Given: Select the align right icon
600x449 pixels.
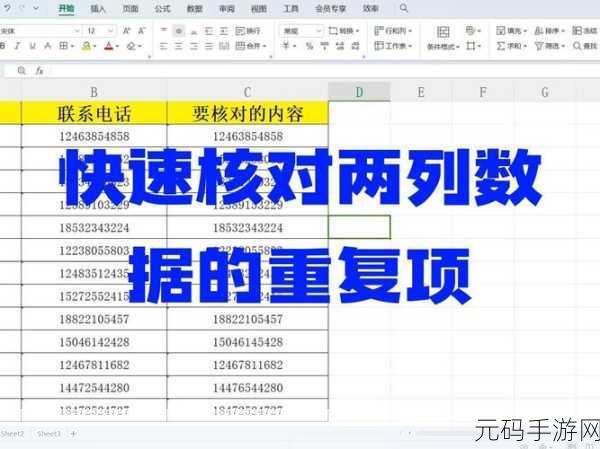Looking at the screenshot, I should [194, 46].
